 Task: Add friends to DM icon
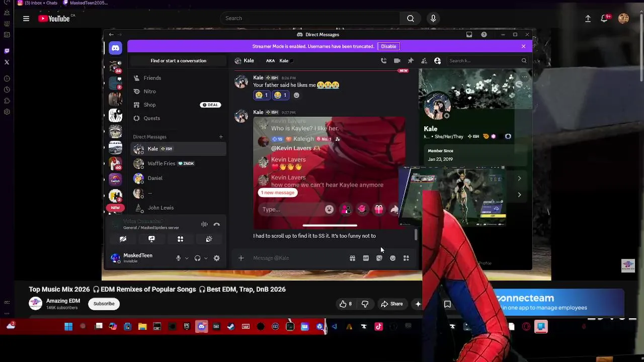tap(424, 61)
